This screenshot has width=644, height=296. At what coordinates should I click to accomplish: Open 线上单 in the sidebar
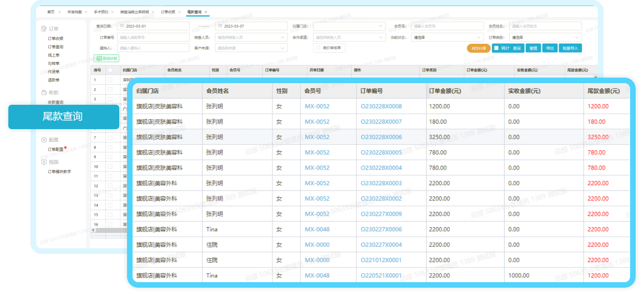click(54, 55)
